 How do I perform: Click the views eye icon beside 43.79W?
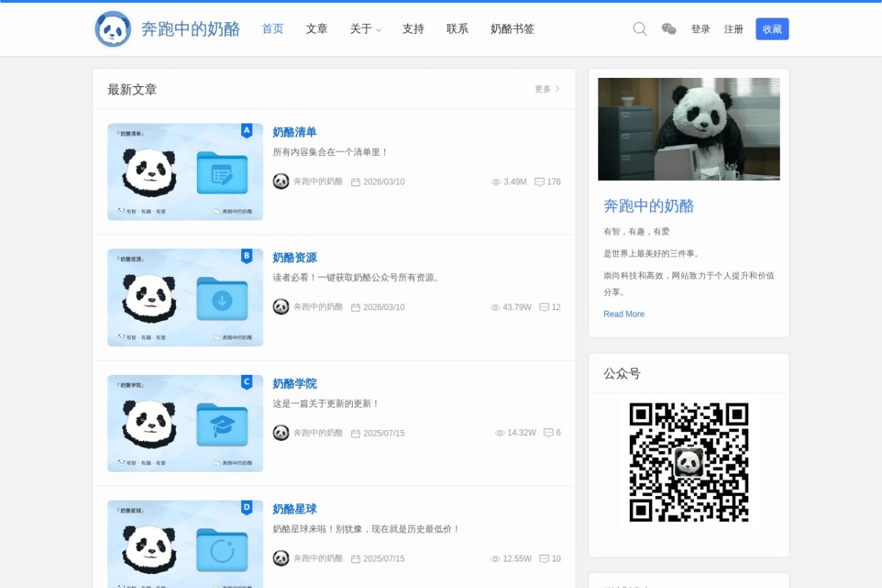tap(495, 308)
